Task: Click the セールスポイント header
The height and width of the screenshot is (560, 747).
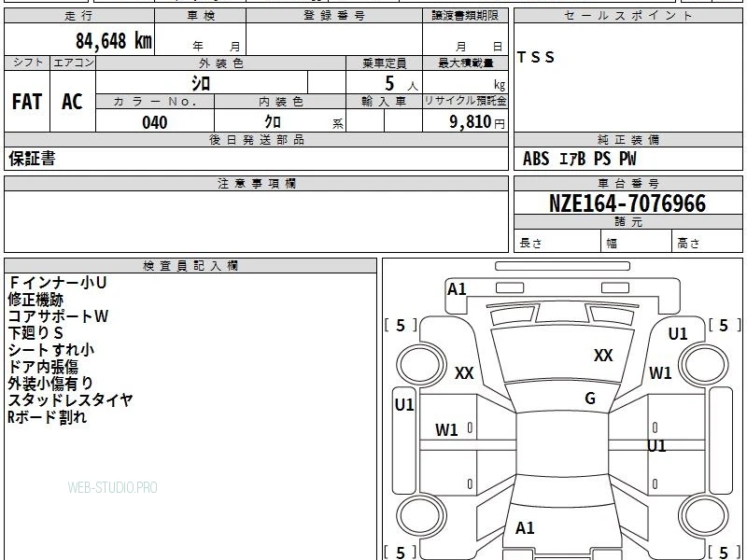Action: [627, 16]
